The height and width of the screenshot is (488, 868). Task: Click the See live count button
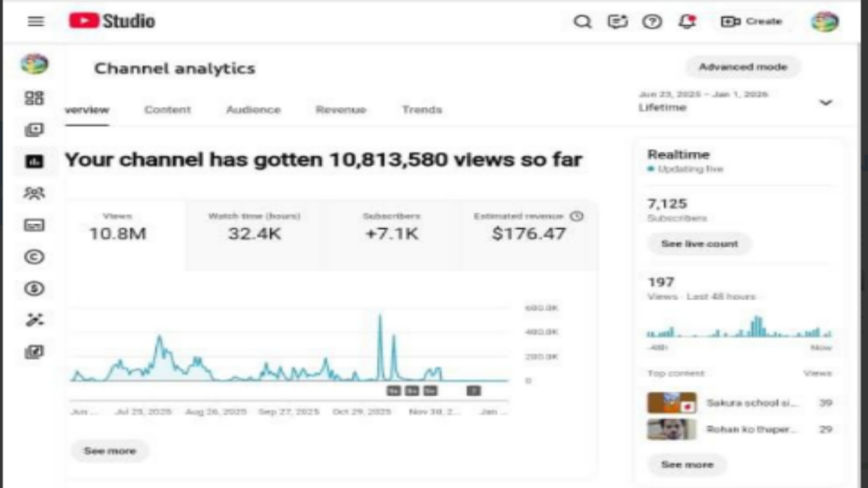(699, 244)
